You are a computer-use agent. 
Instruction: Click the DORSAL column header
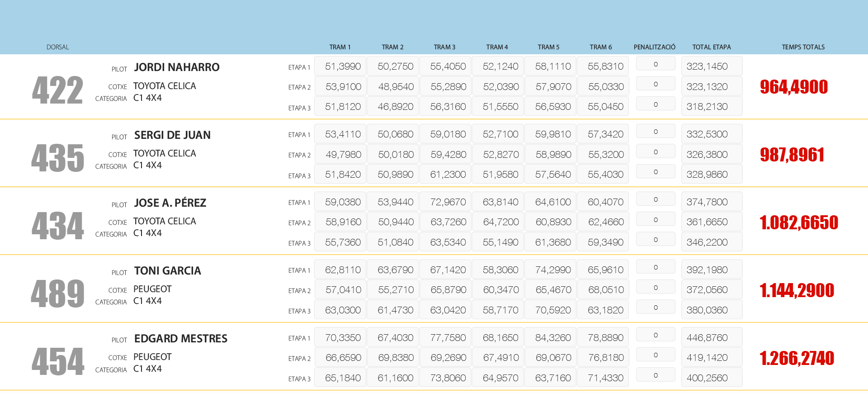pos(57,47)
